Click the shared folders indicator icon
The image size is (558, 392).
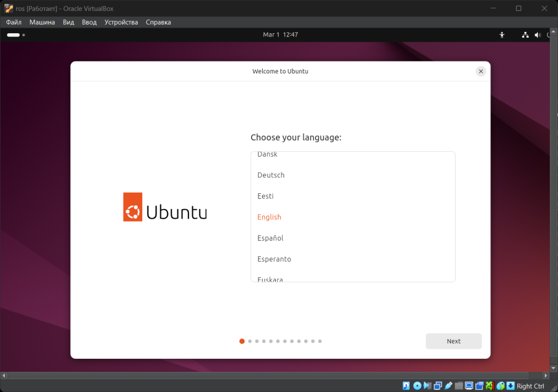[x=459, y=385]
